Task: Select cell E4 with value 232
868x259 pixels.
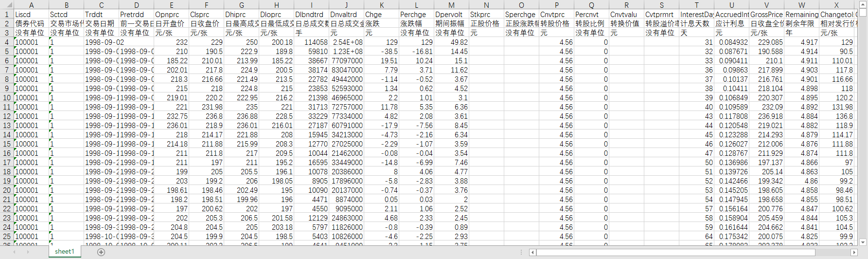Action: pos(172,42)
